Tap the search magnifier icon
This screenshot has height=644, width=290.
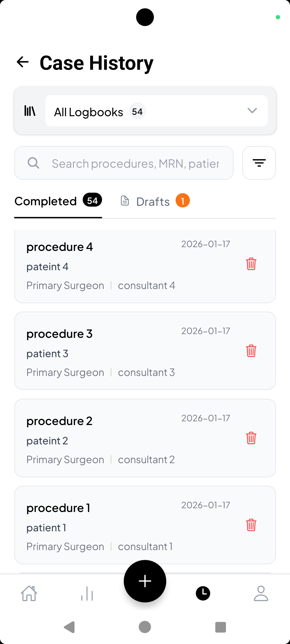33,163
